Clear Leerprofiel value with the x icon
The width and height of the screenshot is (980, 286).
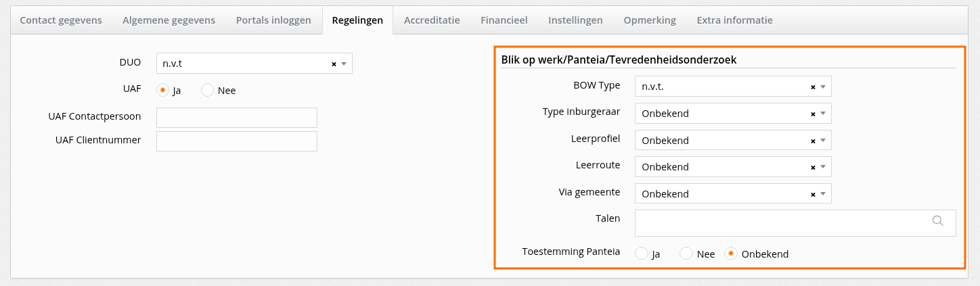coord(813,141)
